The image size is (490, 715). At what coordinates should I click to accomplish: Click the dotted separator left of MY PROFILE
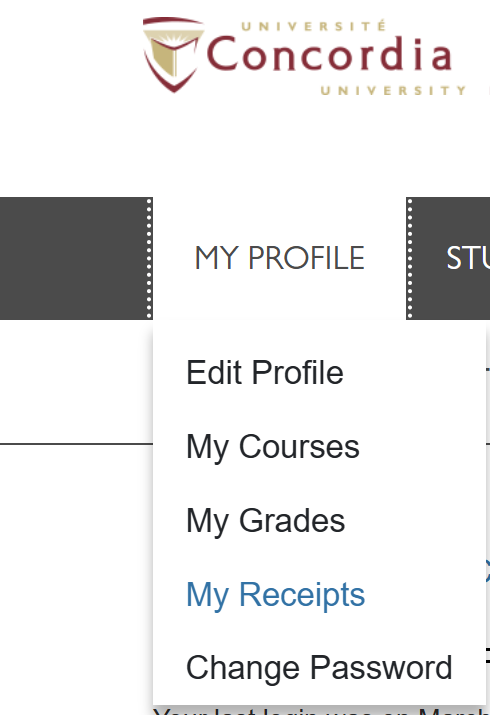point(149,258)
